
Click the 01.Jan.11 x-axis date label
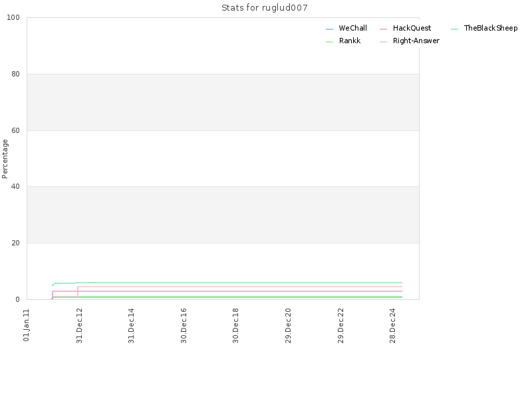(27, 325)
